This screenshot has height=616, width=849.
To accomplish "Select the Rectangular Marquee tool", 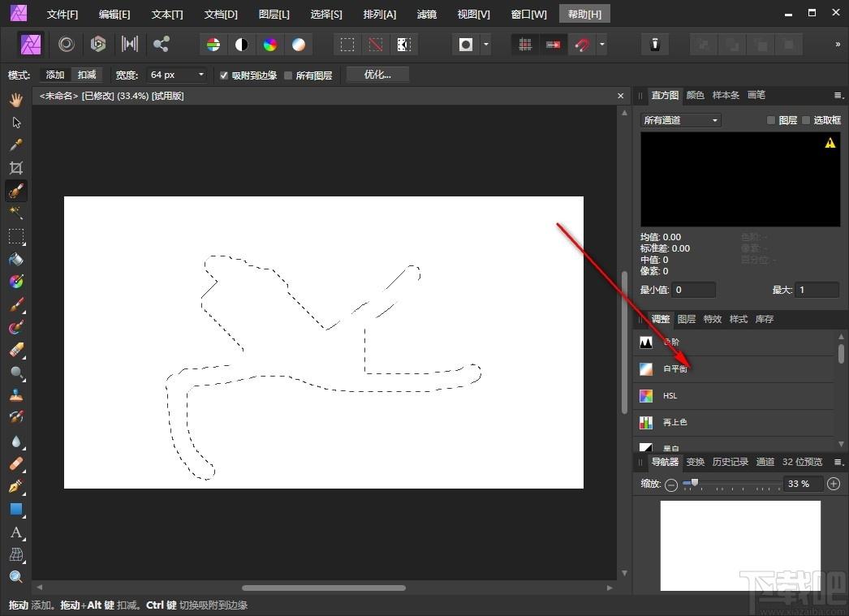I will point(16,236).
